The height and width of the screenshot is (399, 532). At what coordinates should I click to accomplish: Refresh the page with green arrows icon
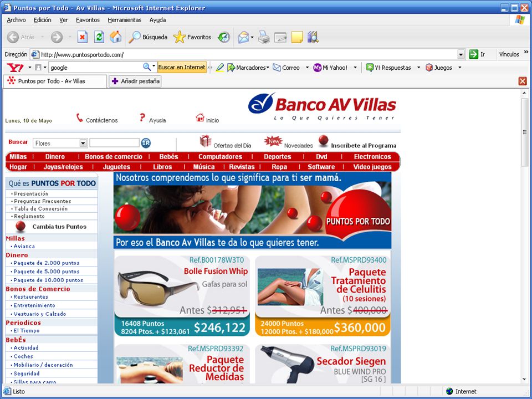[x=99, y=37]
